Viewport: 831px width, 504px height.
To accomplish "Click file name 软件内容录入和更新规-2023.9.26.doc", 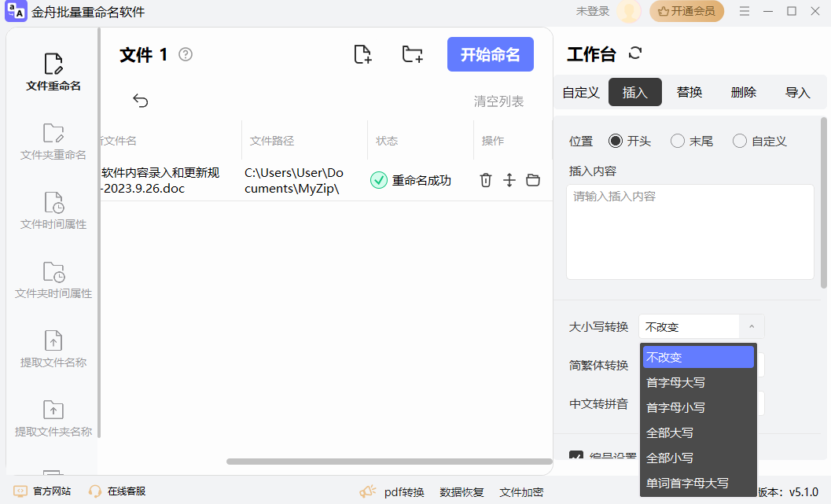I will pos(160,180).
